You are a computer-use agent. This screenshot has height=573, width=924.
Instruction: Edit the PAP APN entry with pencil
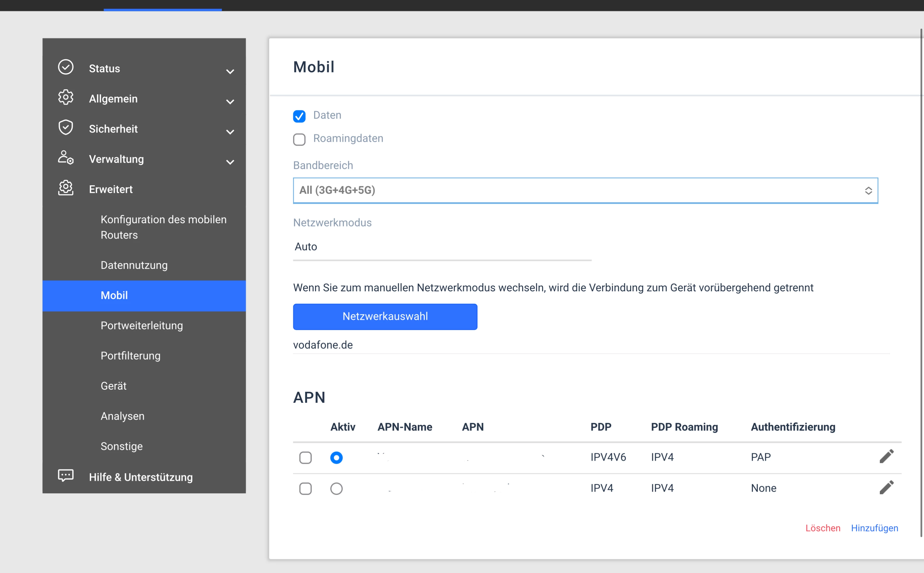pyautogui.click(x=886, y=457)
